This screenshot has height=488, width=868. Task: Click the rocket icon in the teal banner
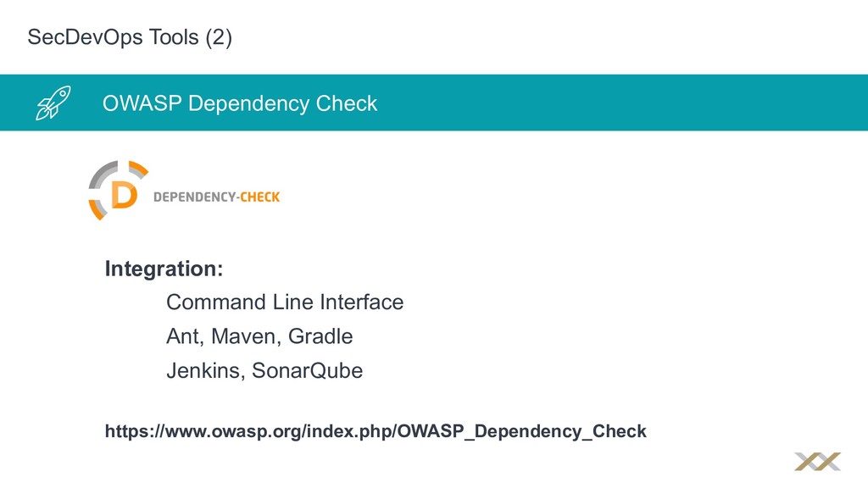point(53,103)
